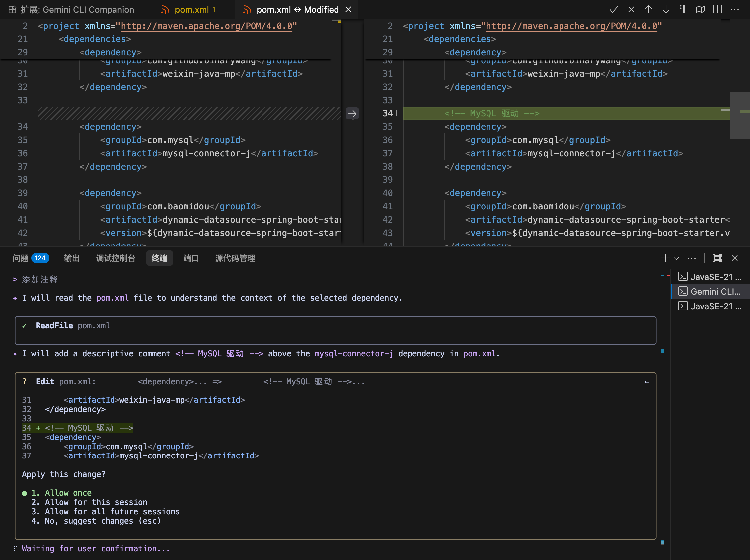Click the open-book map icon in toolbar
750x560 pixels.
700,10
